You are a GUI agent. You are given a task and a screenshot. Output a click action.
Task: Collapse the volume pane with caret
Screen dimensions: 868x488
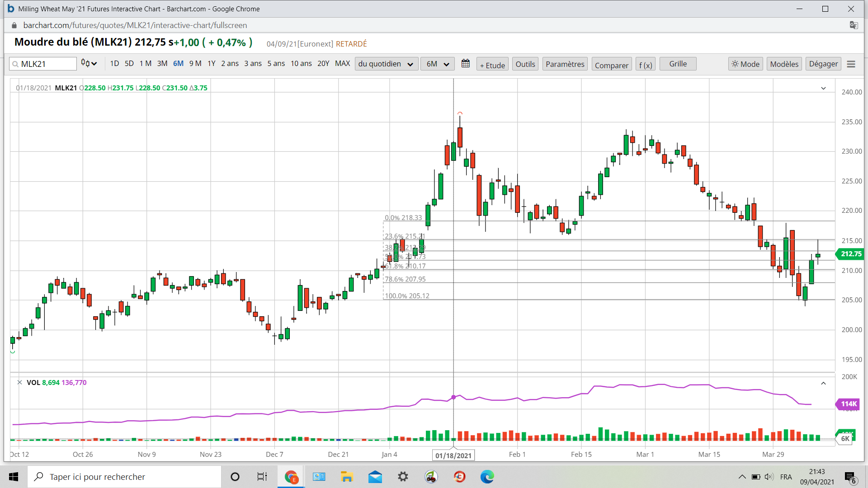click(823, 383)
